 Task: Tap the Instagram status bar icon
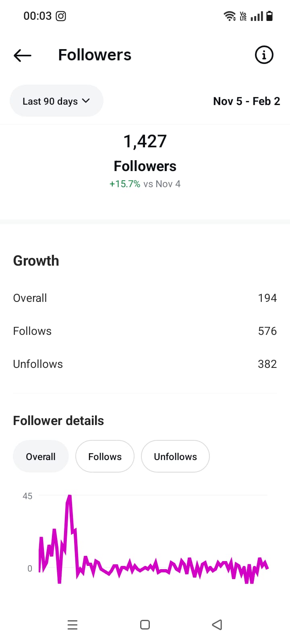point(61,16)
